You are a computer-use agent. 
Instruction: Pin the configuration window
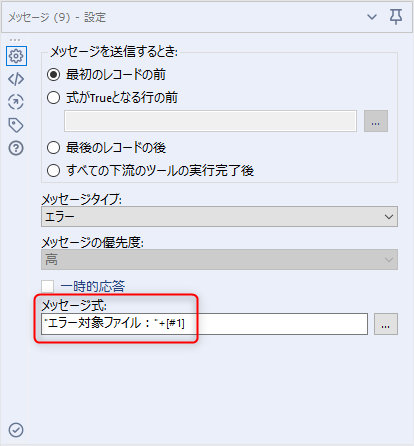click(x=396, y=17)
